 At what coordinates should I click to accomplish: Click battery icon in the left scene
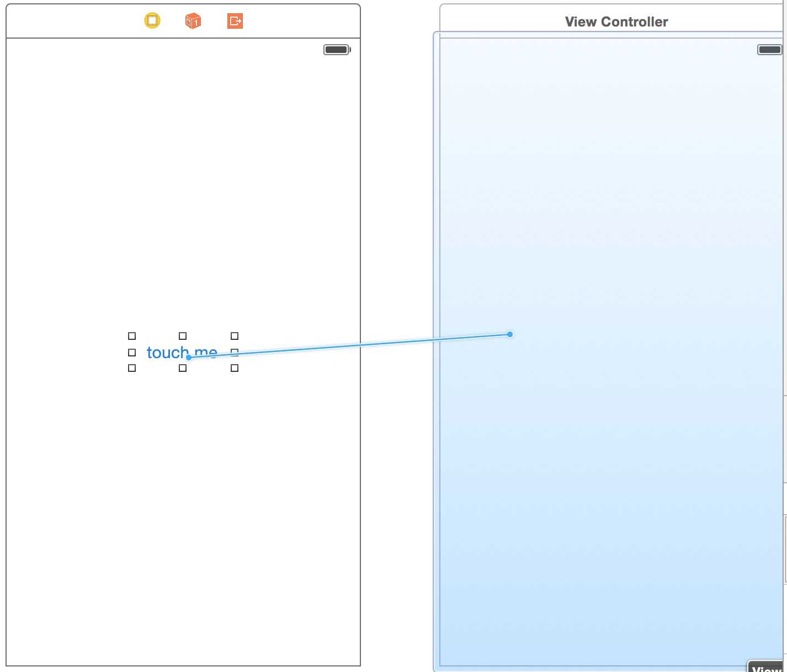(x=337, y=50)
